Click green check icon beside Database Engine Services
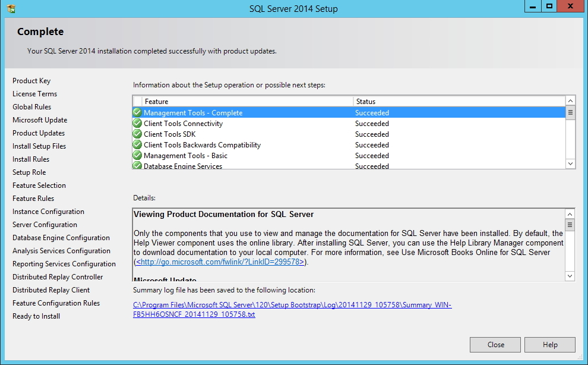 (137, 165)
